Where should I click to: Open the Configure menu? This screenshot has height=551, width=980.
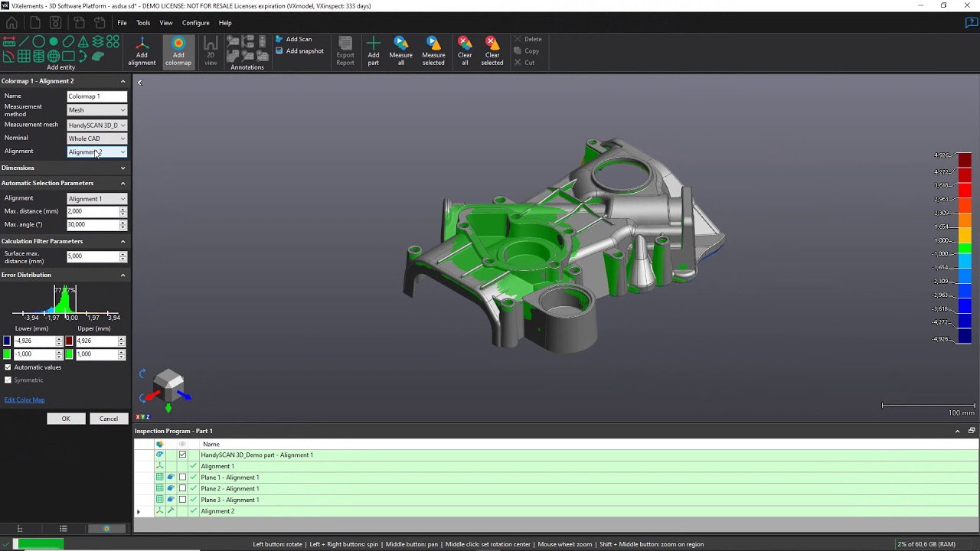(x=195, y=22)
